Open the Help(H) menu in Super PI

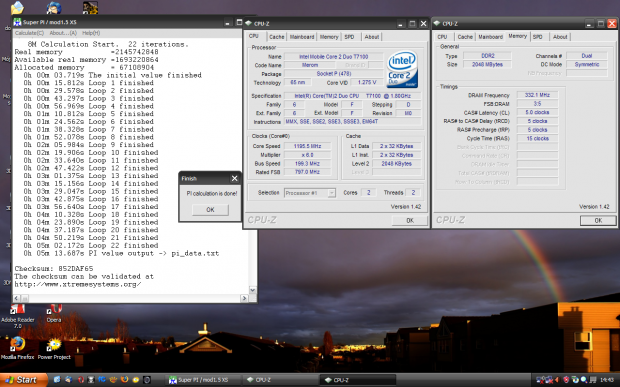[x=91, y=33]
